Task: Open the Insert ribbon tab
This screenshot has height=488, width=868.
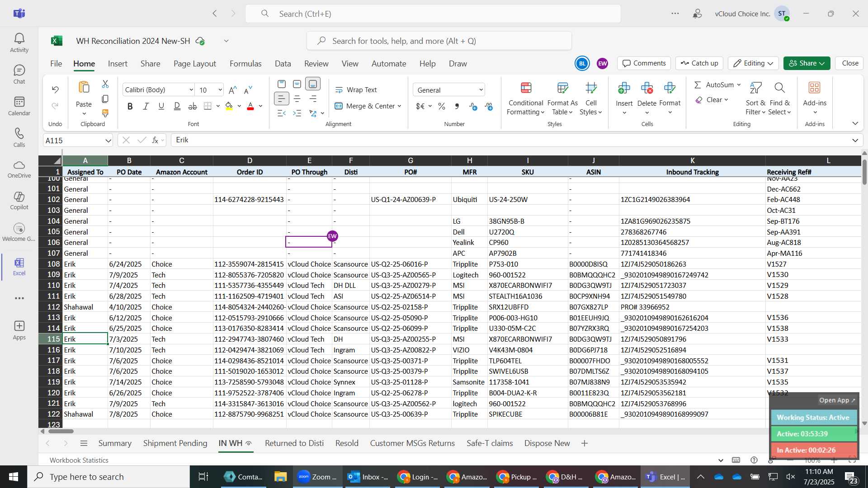Action: click(x=118, y=64)
